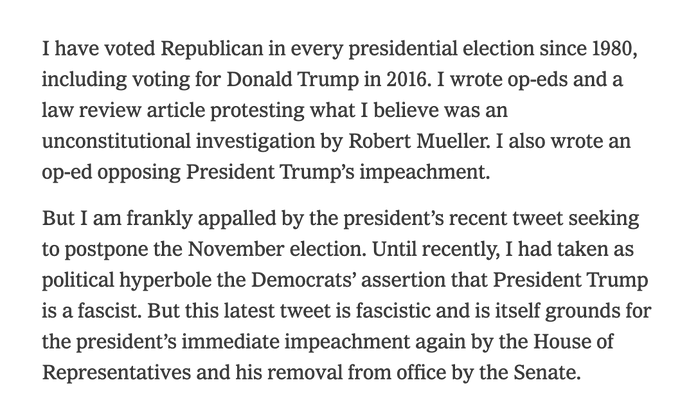680x405 pixels.
Task: Click the year 2016 in the paragraph
Action: point(405,79)
